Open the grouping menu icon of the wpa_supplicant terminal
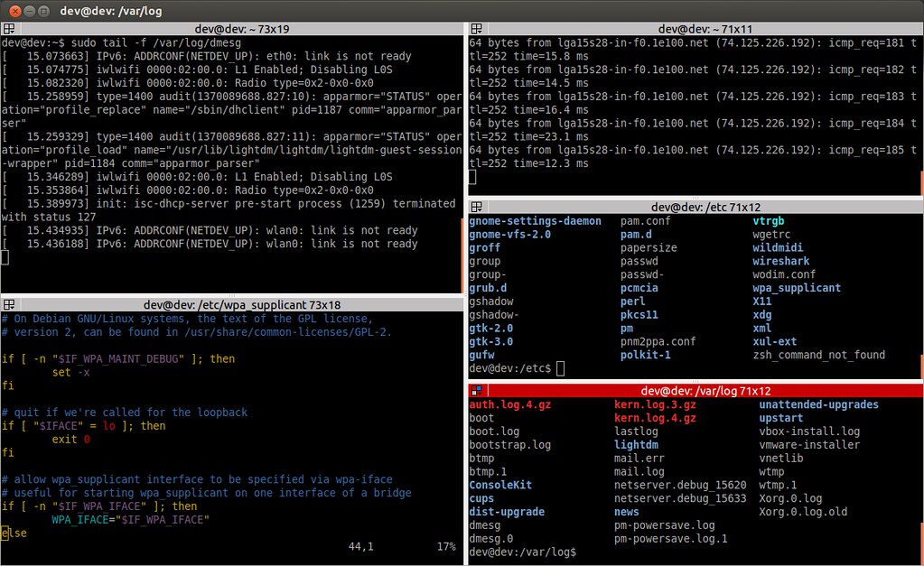The height and width of the screenshot is (566, 924). 7,304
